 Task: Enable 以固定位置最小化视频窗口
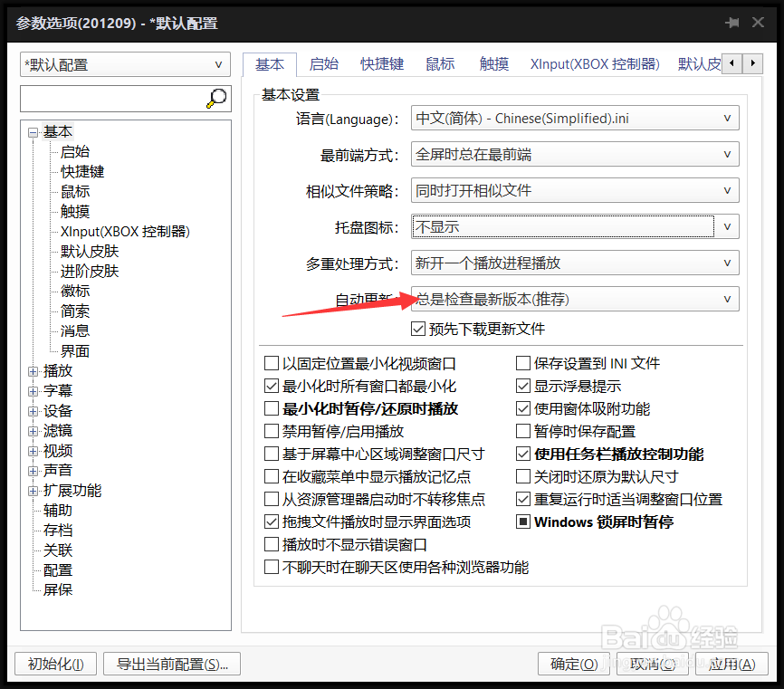point(272,363)
